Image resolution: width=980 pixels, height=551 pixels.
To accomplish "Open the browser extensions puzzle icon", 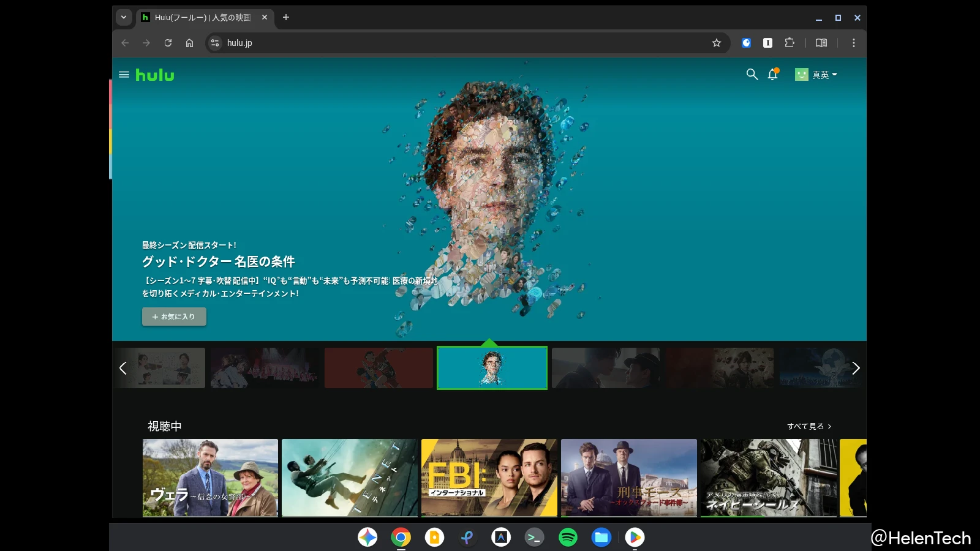I will tap(790, 43).
